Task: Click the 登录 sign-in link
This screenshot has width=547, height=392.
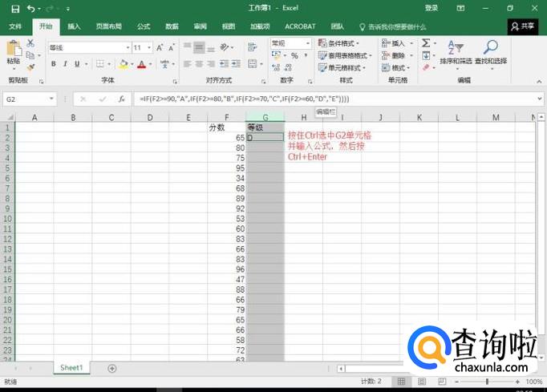Action: (432, 8)
